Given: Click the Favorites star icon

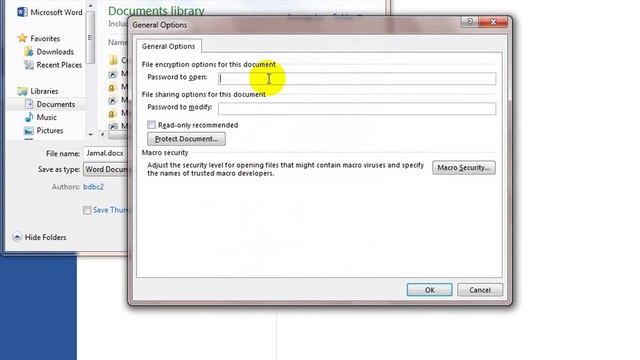Looking at the screenshot, I should point(22,38).
